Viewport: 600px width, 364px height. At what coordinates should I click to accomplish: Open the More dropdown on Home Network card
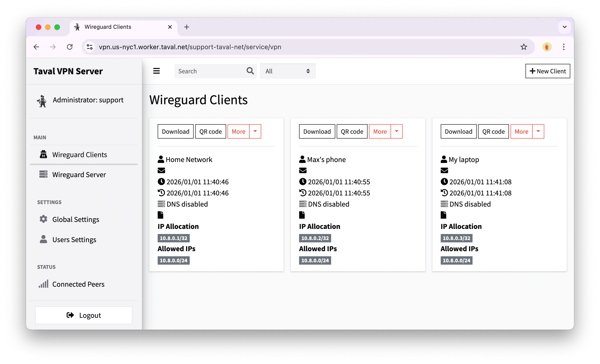coord(255,131)
